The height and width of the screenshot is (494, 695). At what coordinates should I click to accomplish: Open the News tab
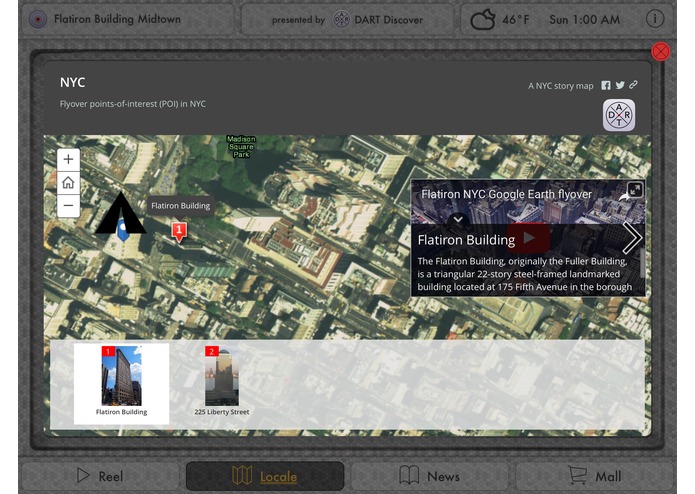click(x=429, y=476)
